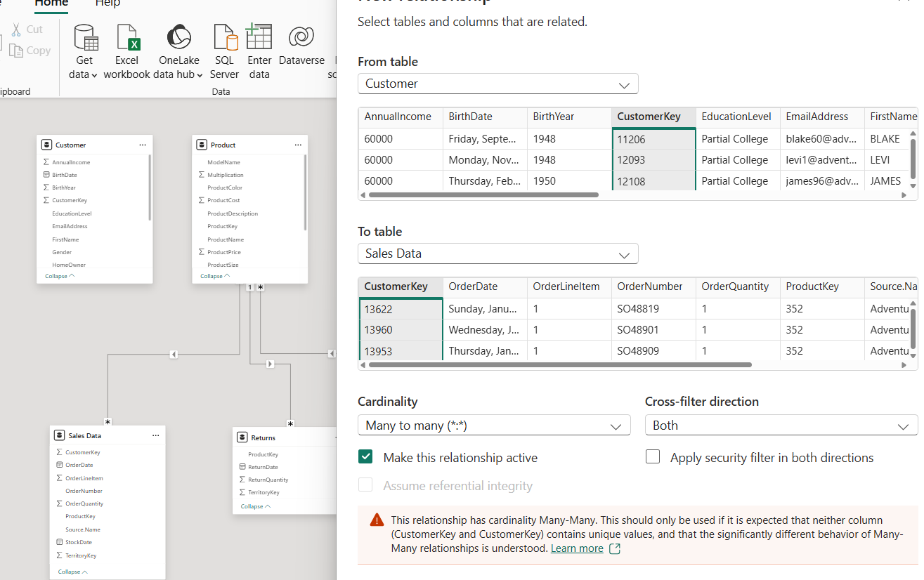Click the Get data icon
This screenshot has width=924, height=580.
pyautogui.click(x=84, y=39)
